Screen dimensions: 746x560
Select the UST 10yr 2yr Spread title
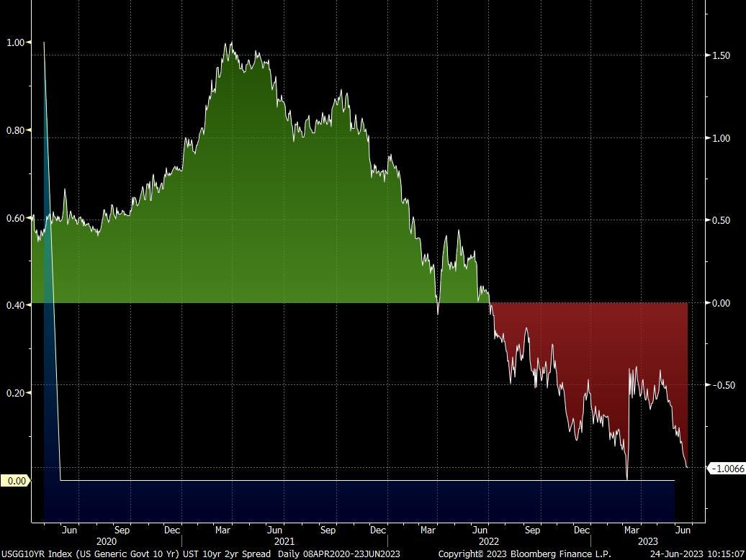(x=226, y=554)
